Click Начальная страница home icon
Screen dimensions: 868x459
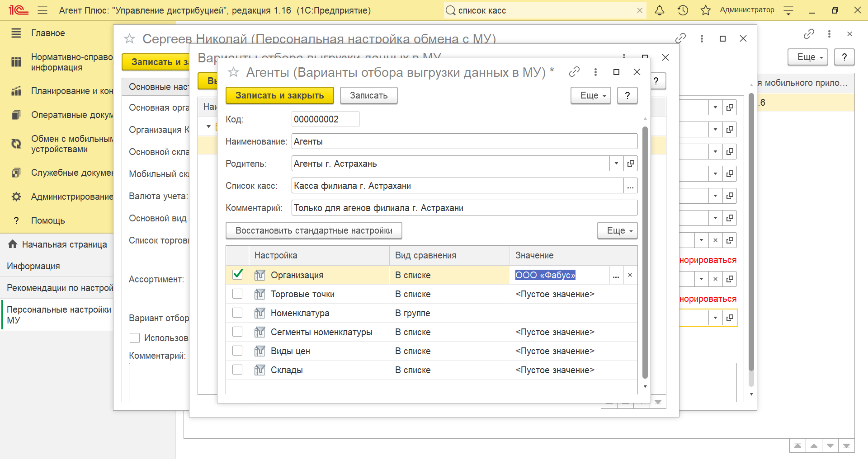(x=13, y=244)
